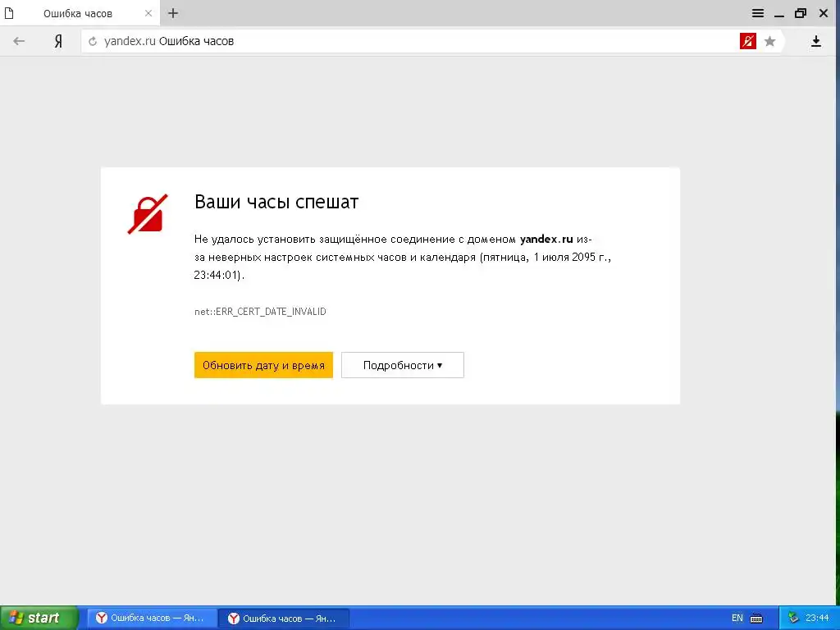
Task: Click the bold yandex.ru domain in the message
Action: pyautogui.click(x=546, y=239)
